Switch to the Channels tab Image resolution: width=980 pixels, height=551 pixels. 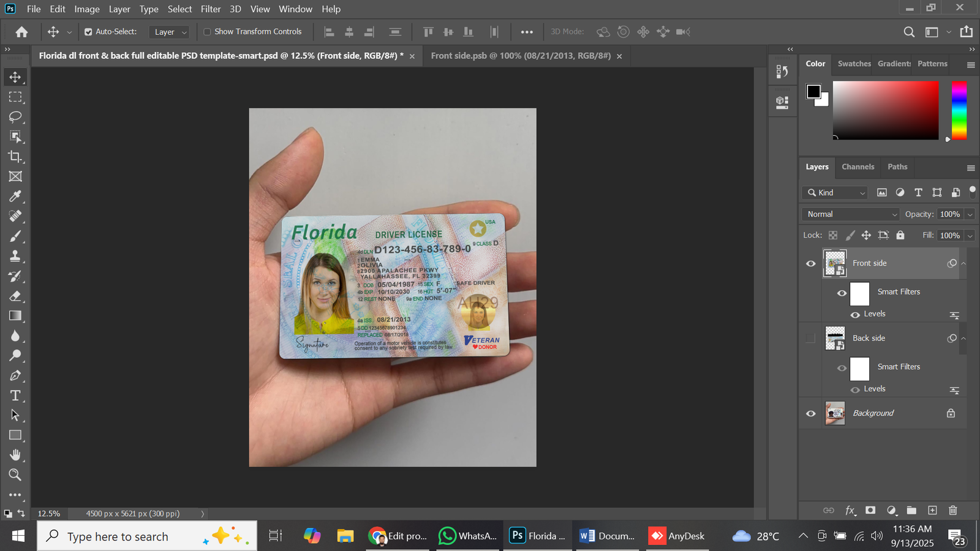tap(858, 167)
